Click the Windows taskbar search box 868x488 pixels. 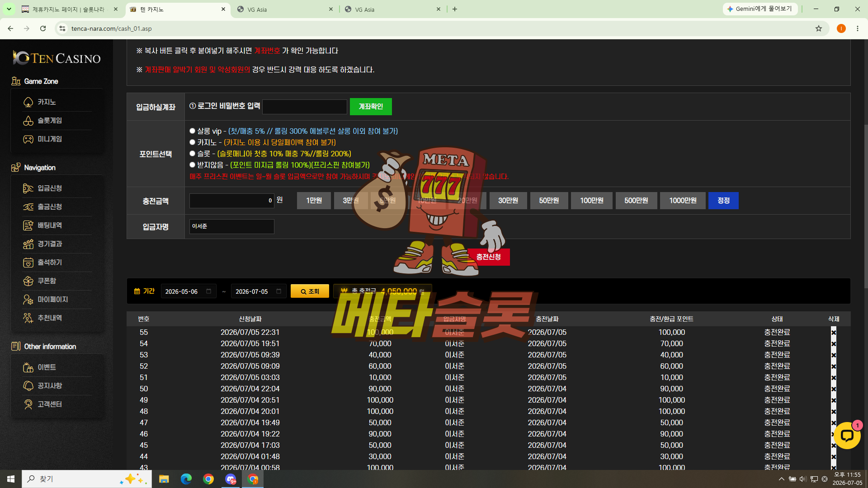point(87,479)
